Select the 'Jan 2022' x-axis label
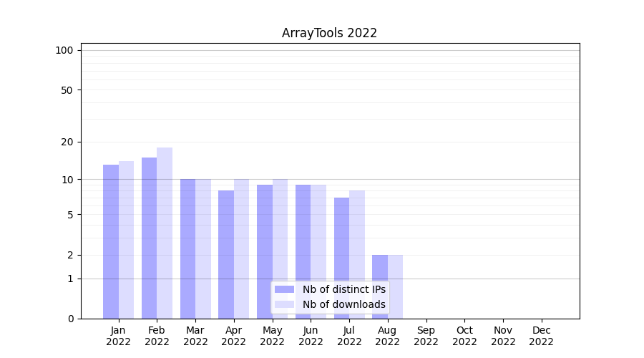The height and width of the screenshot is (358, 644). (118, 336)
